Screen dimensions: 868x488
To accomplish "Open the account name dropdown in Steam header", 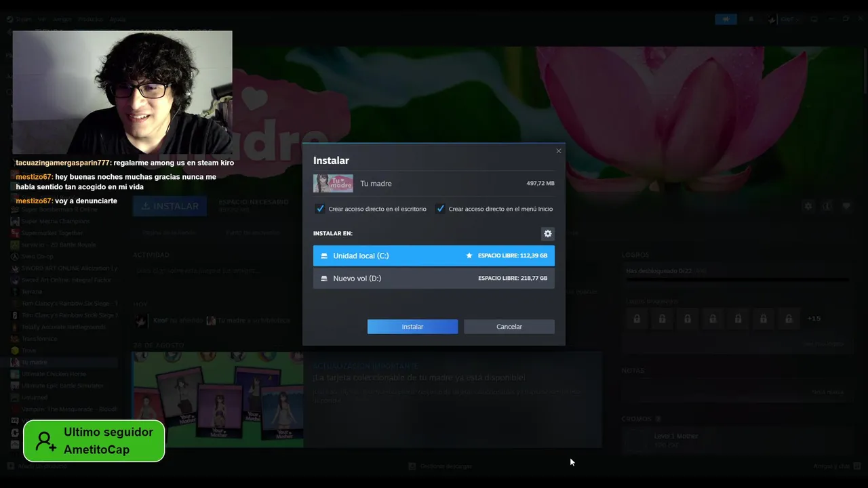I will pos(791,20).
